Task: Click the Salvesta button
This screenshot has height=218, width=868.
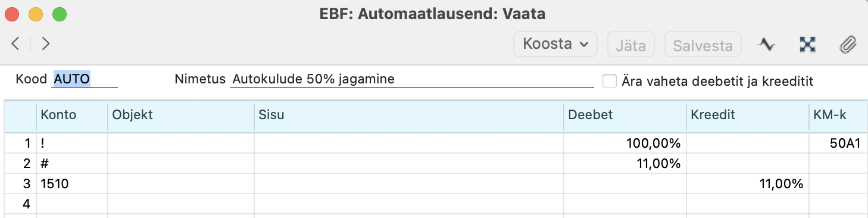Action: point(702,44)
